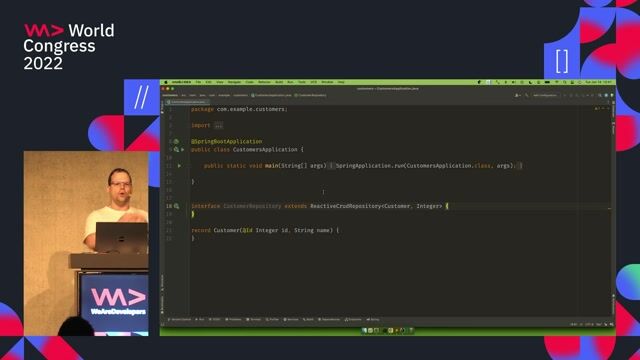
Task: Click the @Id annotation in the record
Action: 247,230
